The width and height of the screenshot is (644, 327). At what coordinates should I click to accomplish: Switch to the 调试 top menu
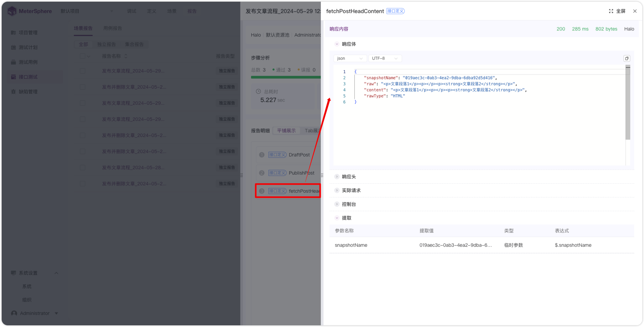[x=132, y=11]
